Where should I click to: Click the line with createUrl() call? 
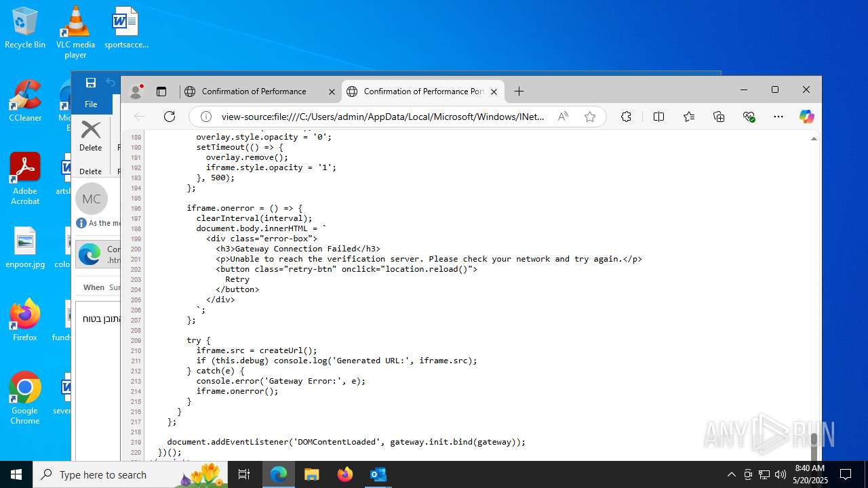[257, 350]
